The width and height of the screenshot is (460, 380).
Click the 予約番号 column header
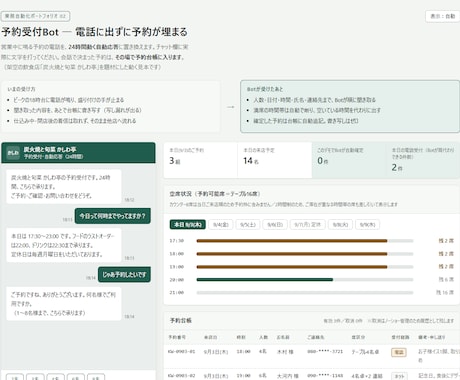pyautogui.click(x=177, y=337)
